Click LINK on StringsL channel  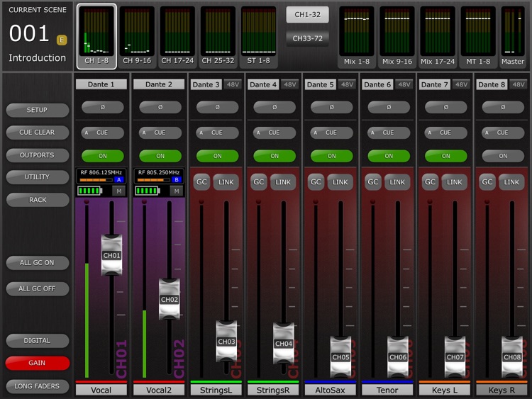226,182
